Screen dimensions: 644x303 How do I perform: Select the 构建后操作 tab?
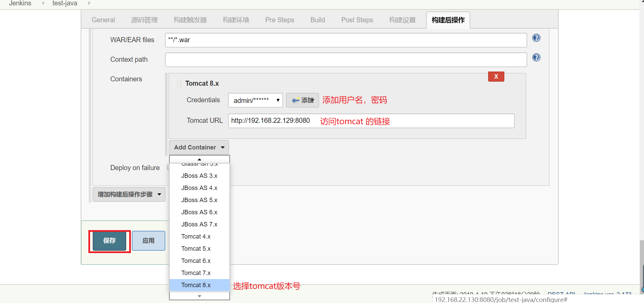pyautogui.click(x=448, y=20)
